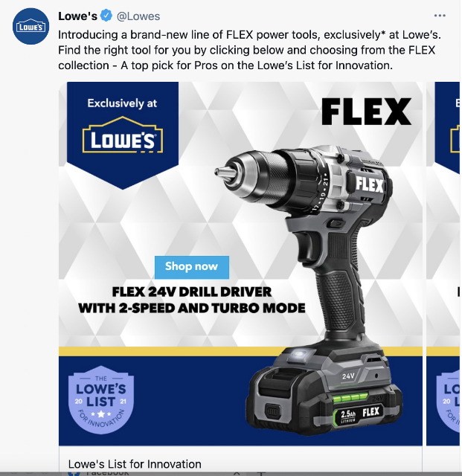Click the FLEX label on the drill body
The image size is (462, 476).
[x=369, y=184]
